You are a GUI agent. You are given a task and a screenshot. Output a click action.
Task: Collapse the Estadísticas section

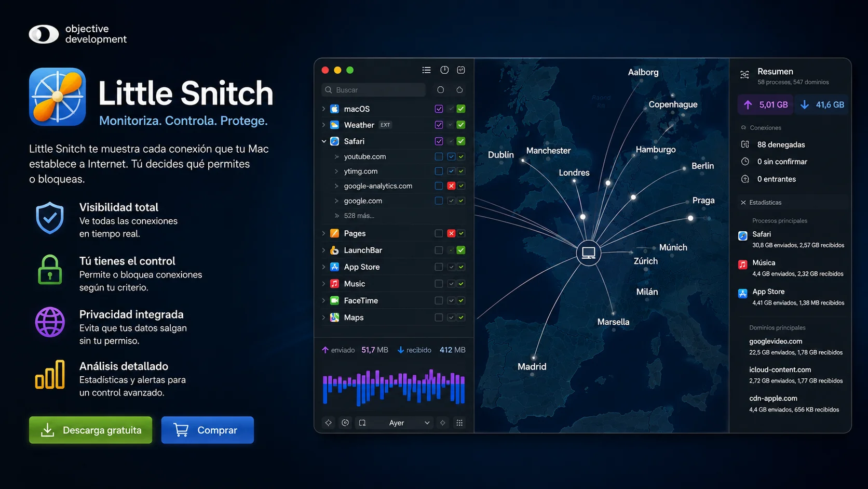743,203
